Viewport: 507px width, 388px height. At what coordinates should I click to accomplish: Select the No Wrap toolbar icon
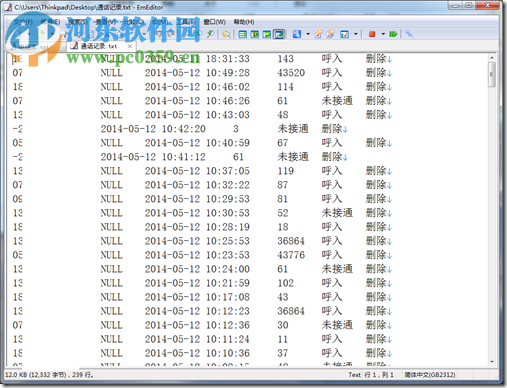pos(243,34)
